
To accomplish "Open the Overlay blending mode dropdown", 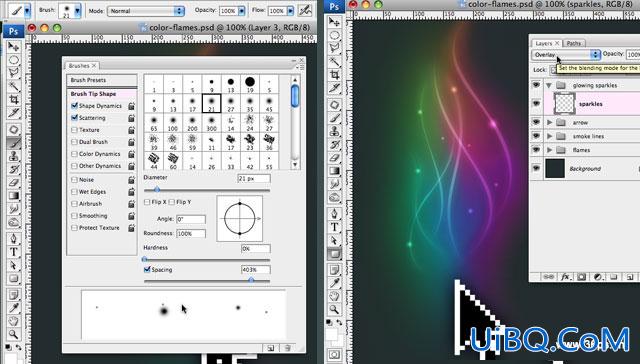I will click(566, 54).
